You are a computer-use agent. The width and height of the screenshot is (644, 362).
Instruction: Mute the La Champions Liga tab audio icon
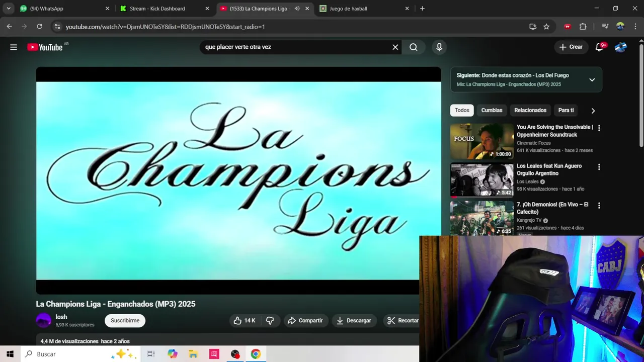tap(297, 9)
